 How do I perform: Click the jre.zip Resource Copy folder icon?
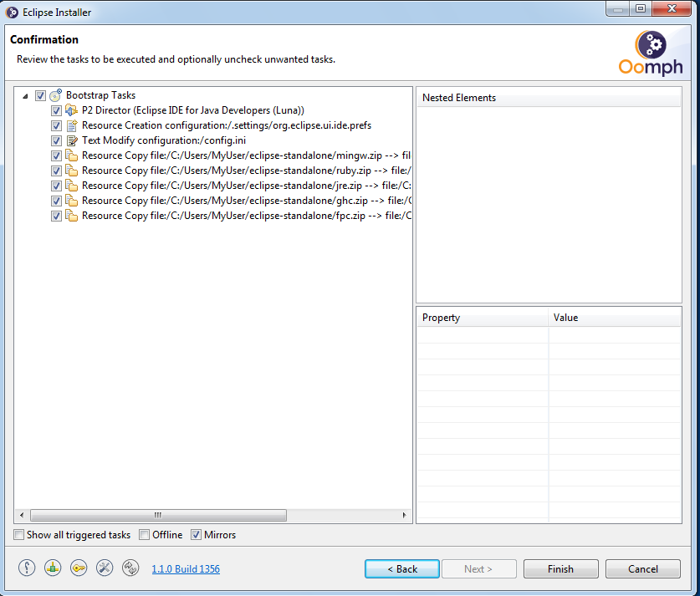(71, 186)
